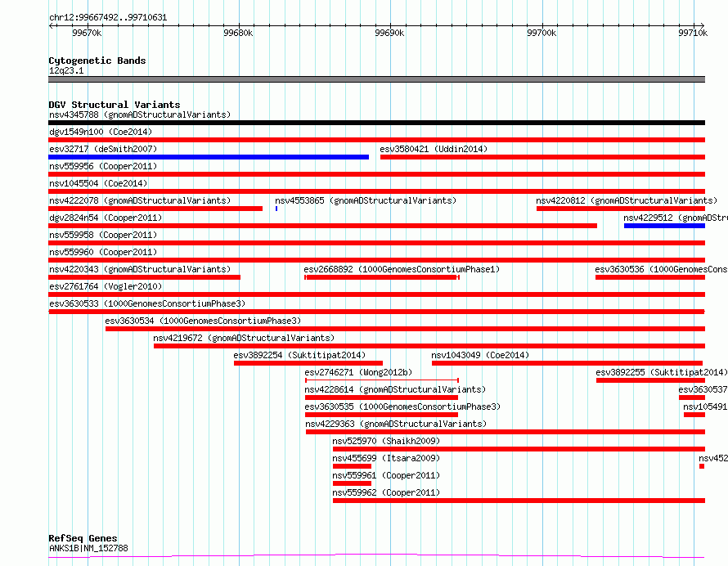Click the chr12:99667492..99710631 coordinates
The image size is (728, 566).
tap(108, 18)
